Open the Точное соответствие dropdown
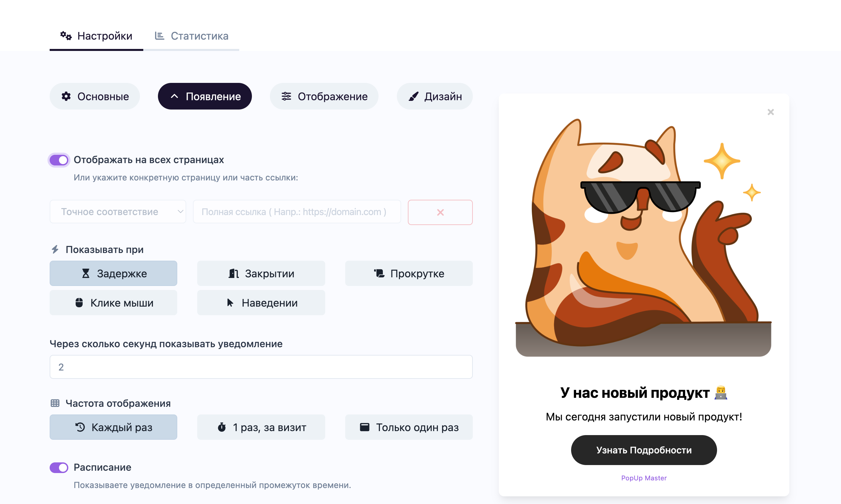The width and height of the screenshot is (841, 504). point(118,212)
